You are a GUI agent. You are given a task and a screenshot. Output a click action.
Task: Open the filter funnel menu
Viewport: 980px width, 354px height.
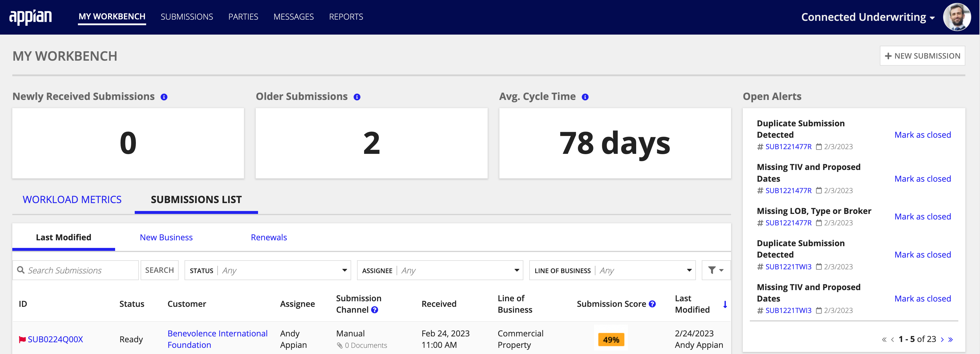[716, 270]
